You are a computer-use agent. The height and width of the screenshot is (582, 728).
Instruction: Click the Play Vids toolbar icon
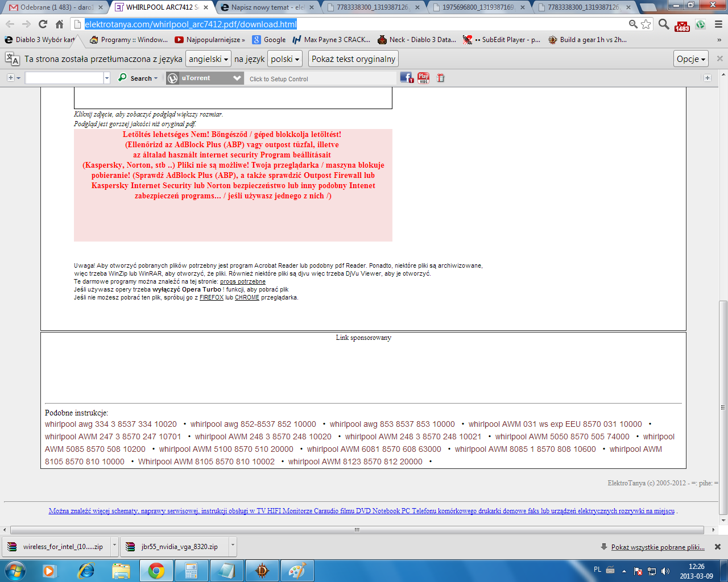click(424, 78)
